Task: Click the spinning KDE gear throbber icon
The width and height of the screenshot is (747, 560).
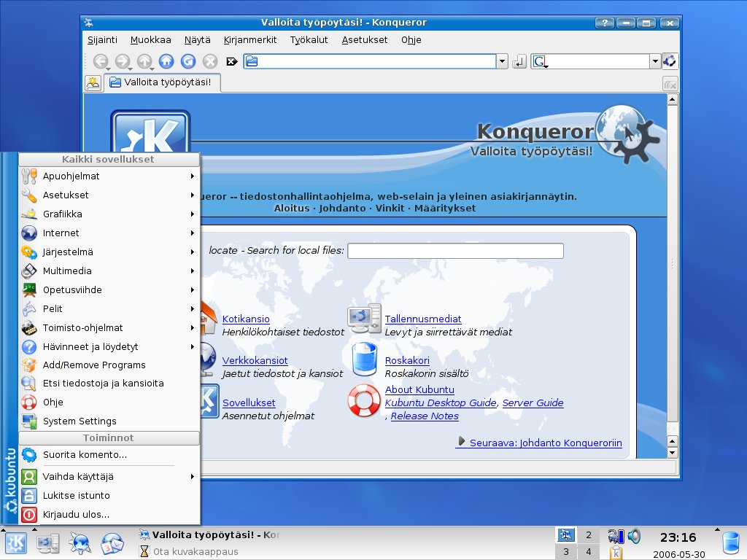Action: pyautogui.click(x=670, y=61)
